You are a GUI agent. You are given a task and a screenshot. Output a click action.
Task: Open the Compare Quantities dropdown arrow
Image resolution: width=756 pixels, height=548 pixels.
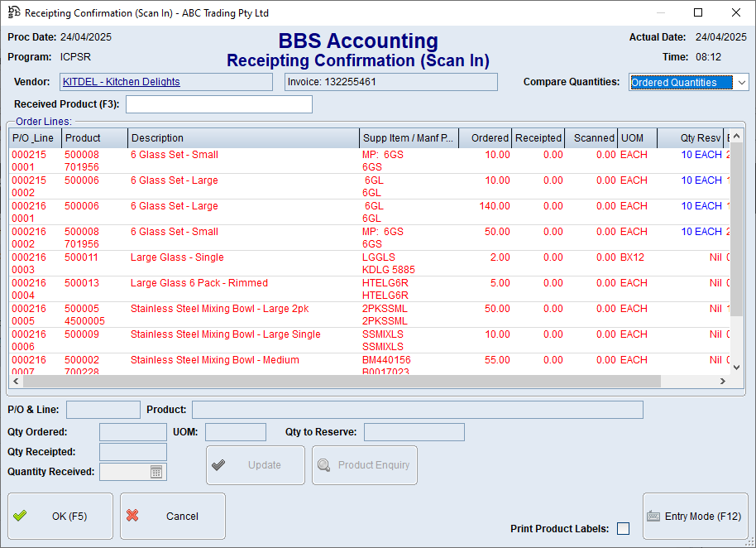[x=742, y=83]
